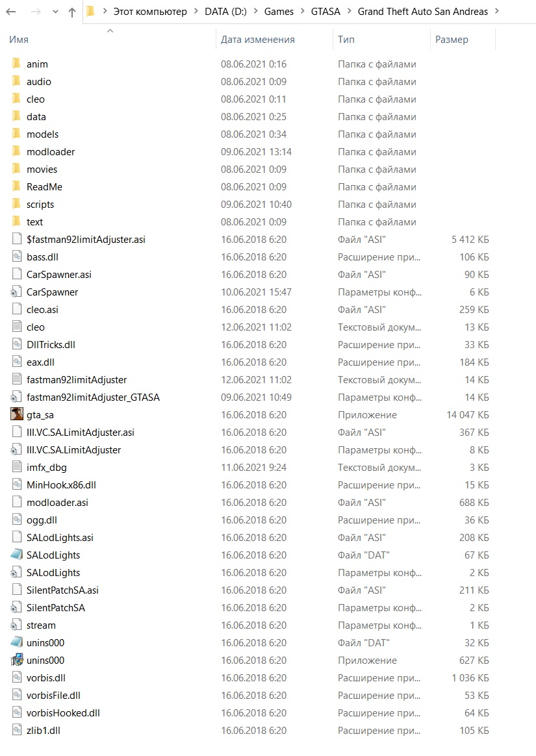Open recent locations dropdown arrow
Viewport: 536px width, 756px height.
tap(55, 12)
